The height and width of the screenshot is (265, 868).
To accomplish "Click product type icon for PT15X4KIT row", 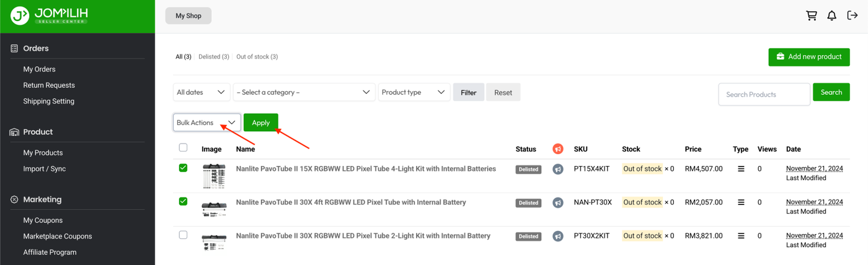I will [741, 169].
